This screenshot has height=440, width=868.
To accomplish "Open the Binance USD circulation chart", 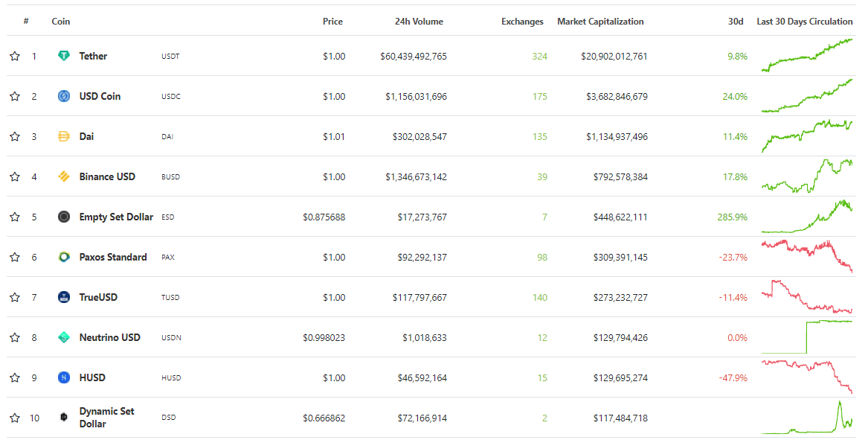I will [x=807, y=176].
